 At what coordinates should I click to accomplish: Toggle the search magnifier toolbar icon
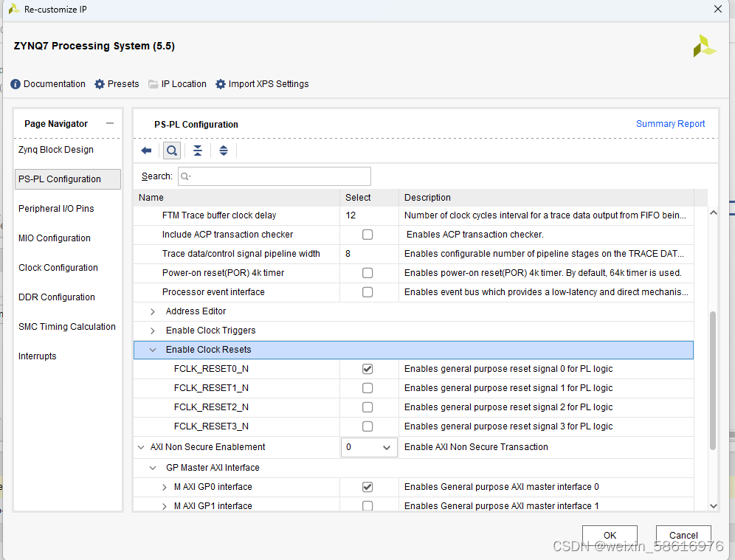pyautogui.click(x=172, y=151)
